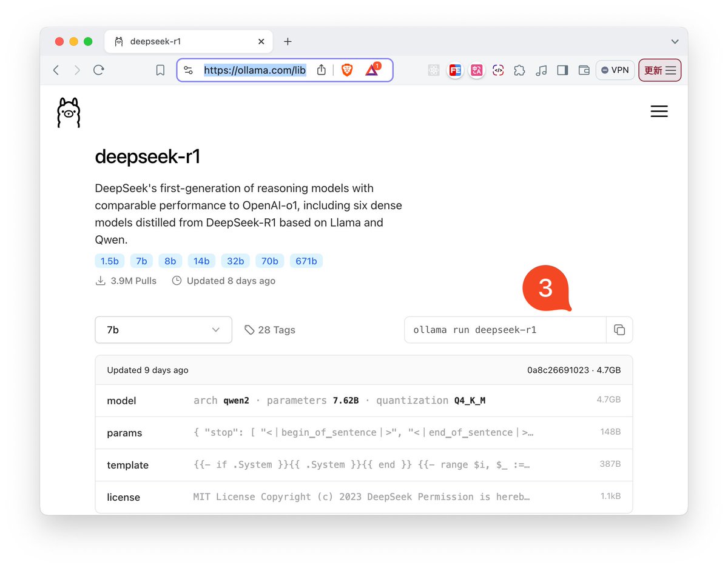Click the music note media control icon
The width and height of the screenshot is (728, 568).
point(541,70)
